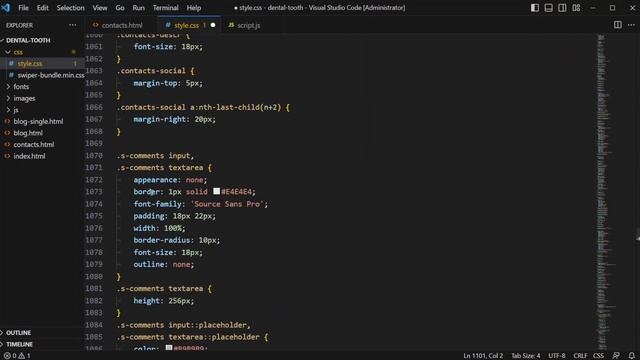Toggle primary side bar layout icon
The image size is (640, 360).
point(535,8)
